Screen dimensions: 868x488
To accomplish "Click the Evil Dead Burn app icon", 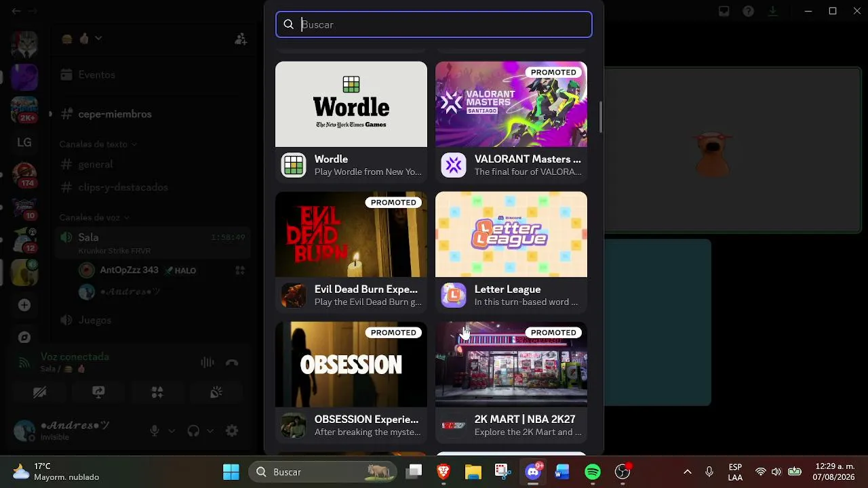I will pos(294,295).
